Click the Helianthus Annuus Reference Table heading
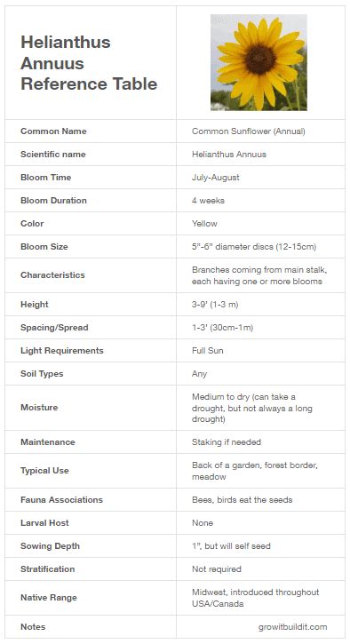 pos(89,63)
